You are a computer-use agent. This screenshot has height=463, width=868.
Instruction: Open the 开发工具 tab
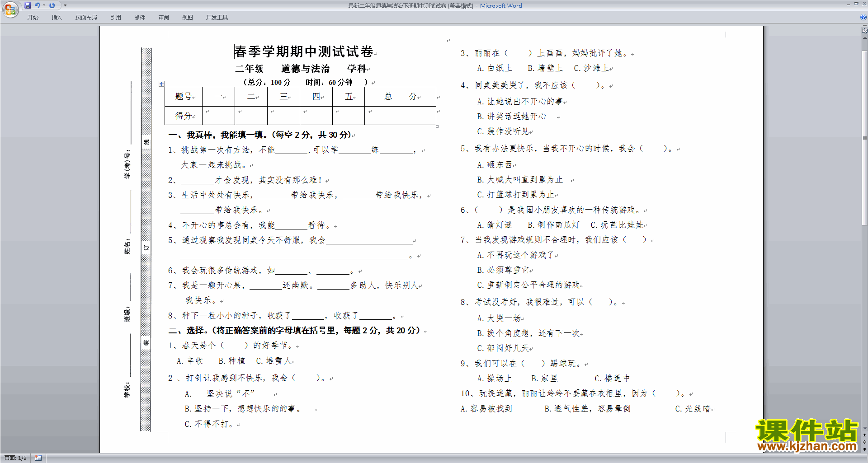pyautogui.click(x=217, y=17)
